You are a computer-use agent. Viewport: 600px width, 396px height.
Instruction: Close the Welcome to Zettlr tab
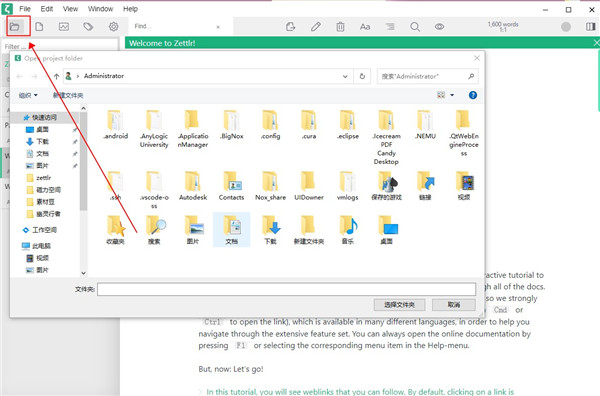(x=596, y=43)
